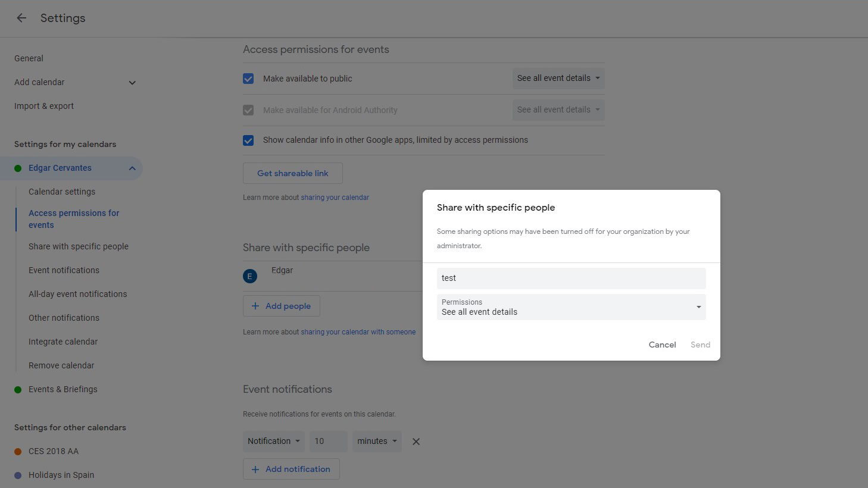Click the orange dot beside CES 2018 AA
Screen dimensions: 868x488
click(17, 451)
